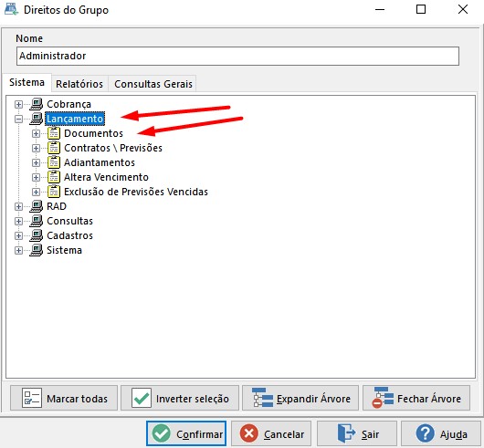Expand the Documentos node

click(x=36, y=133)
